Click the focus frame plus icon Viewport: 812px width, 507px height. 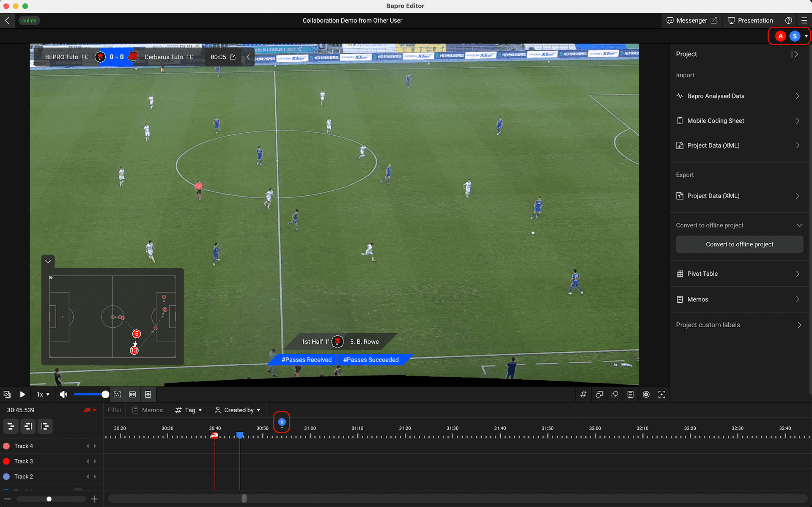662,394
